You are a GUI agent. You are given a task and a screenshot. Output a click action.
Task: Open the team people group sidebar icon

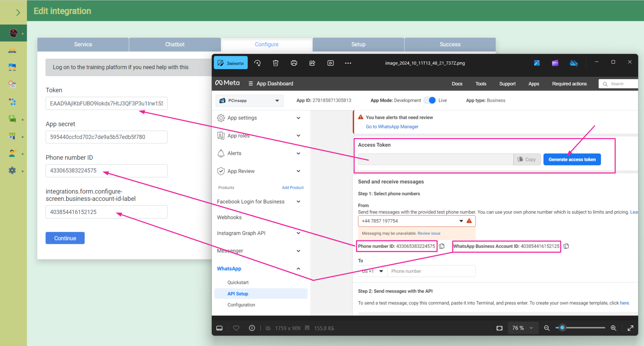[x=12, y=50]
